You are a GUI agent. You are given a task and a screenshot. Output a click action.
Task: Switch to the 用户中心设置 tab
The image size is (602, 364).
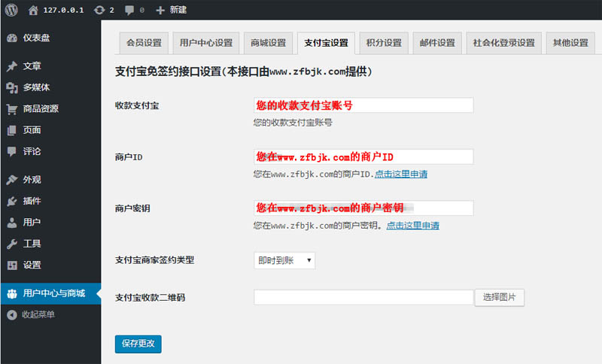coord(206,43)
